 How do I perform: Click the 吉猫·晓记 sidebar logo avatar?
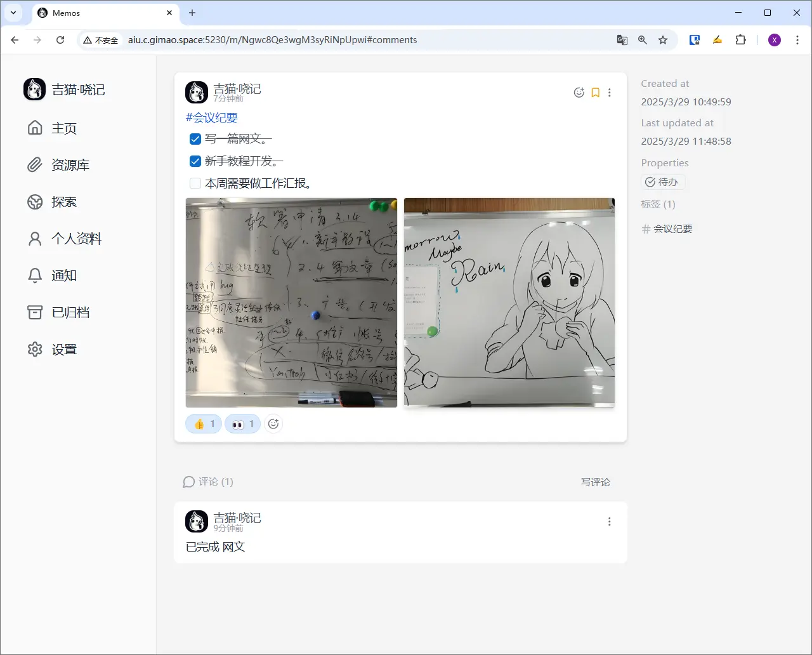coord(34,89)
